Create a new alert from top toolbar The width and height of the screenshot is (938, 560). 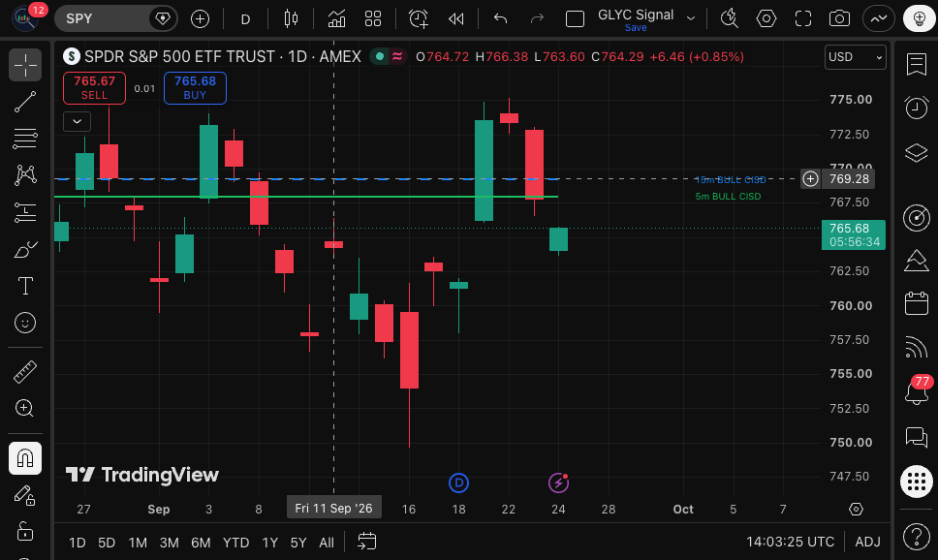(419, 19)
